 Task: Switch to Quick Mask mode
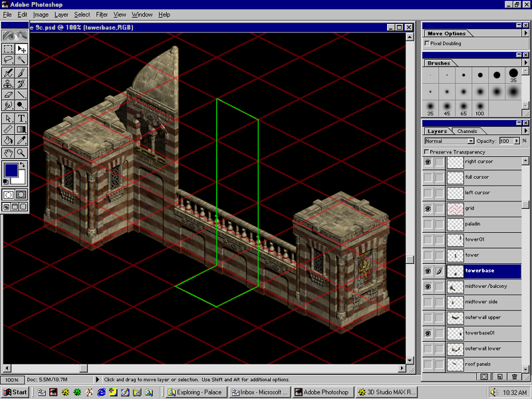21,195
